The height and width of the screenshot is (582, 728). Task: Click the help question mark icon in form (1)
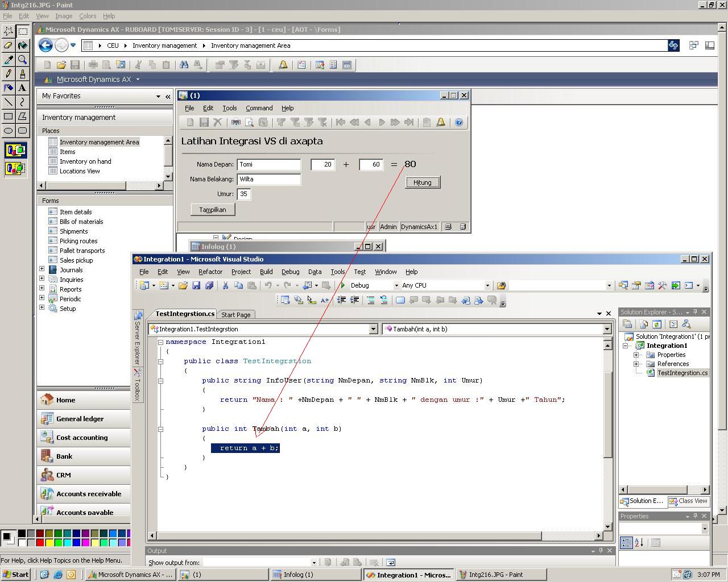tap(459, 122)
